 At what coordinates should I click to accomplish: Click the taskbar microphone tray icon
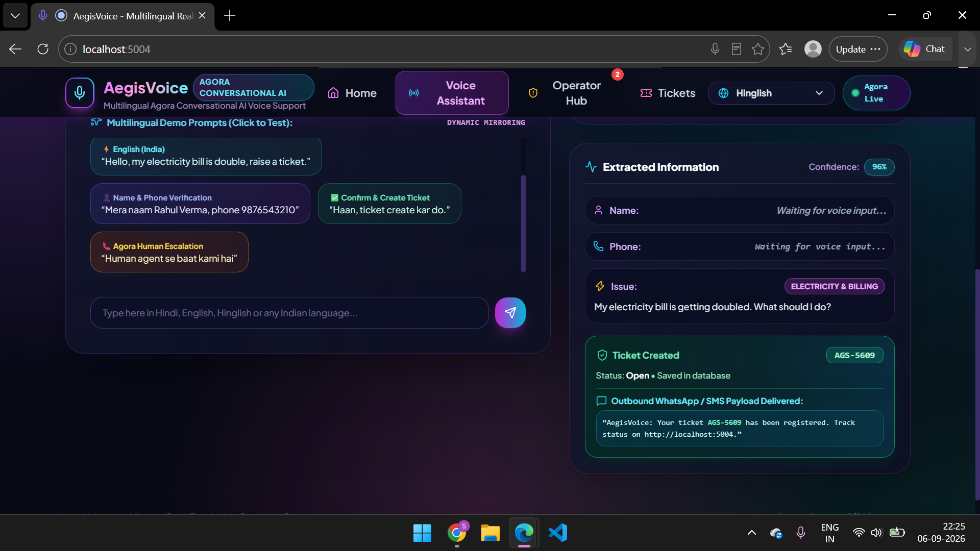800,533
